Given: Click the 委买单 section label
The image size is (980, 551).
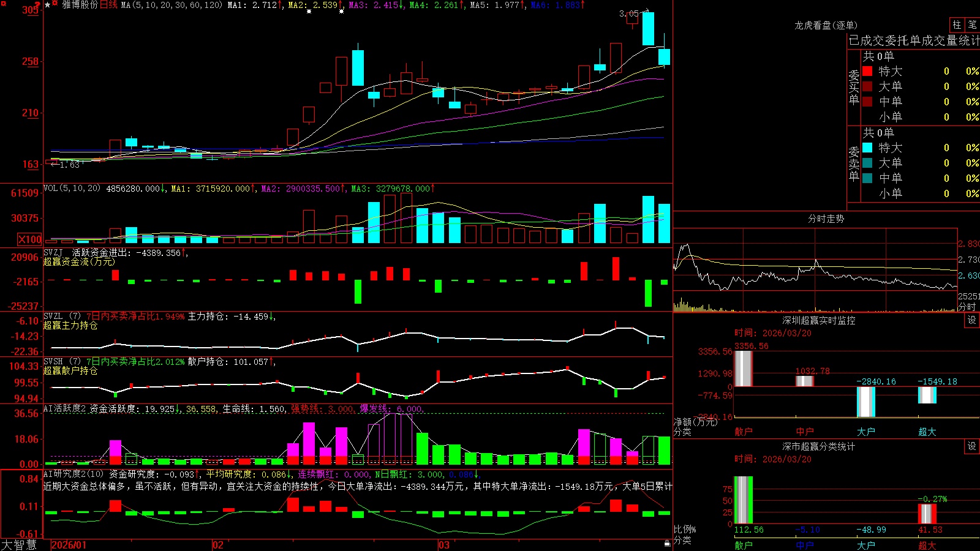Looking at the screenshot, I should tap(854, 87).
